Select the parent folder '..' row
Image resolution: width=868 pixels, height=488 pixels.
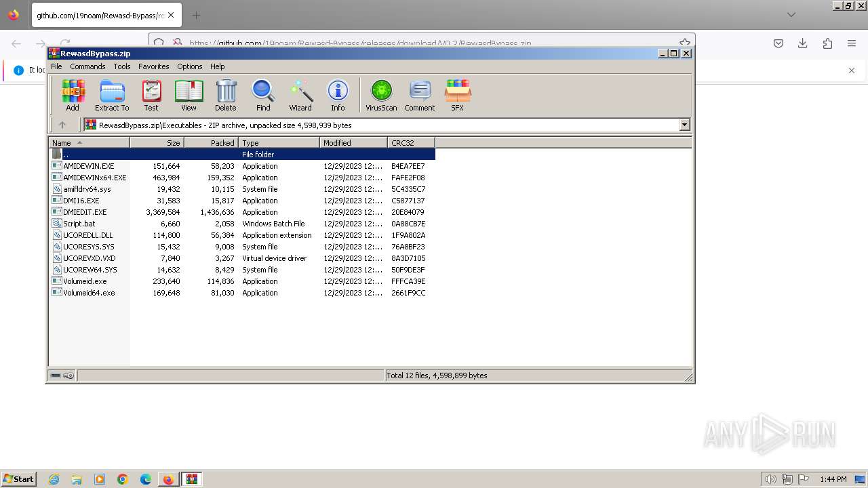242,155
